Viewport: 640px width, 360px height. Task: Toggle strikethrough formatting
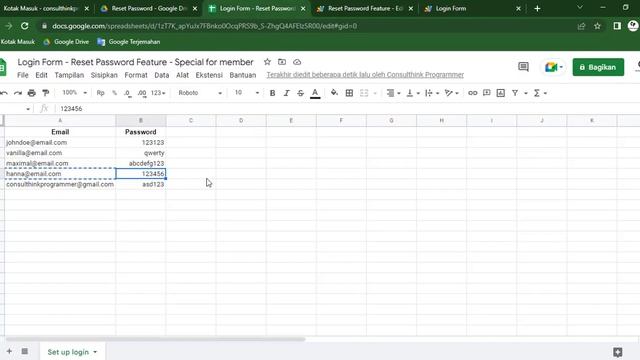point(300,93)
